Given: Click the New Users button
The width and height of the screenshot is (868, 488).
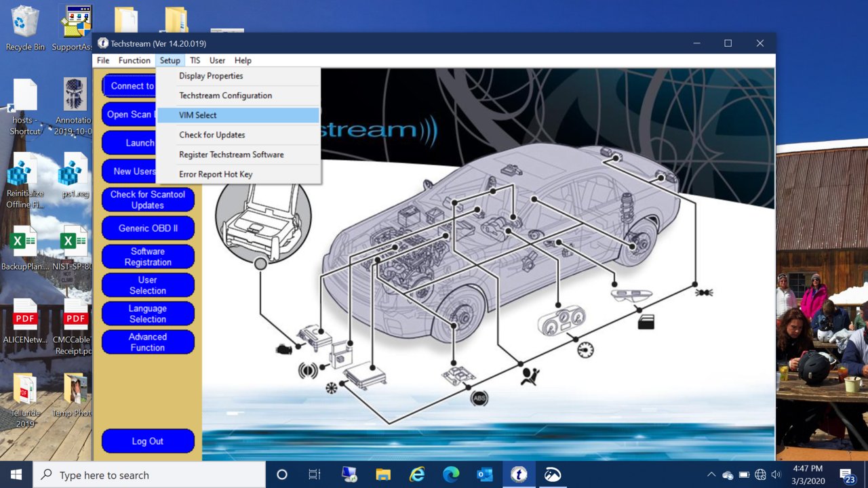Looking at the screenshot, I should (x=129, y=171).
